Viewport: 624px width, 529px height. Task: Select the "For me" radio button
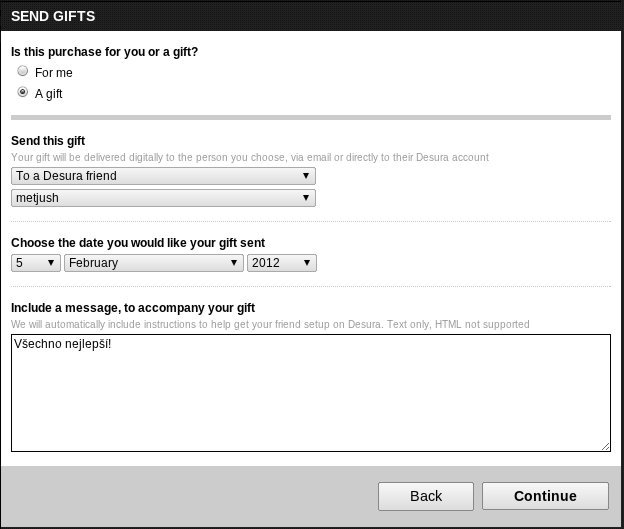tap(23, 72)
